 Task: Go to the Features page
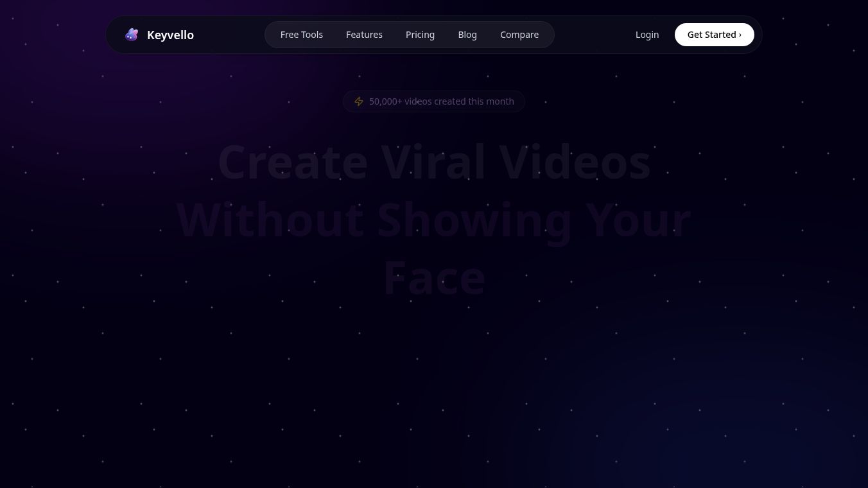(364, 35)
